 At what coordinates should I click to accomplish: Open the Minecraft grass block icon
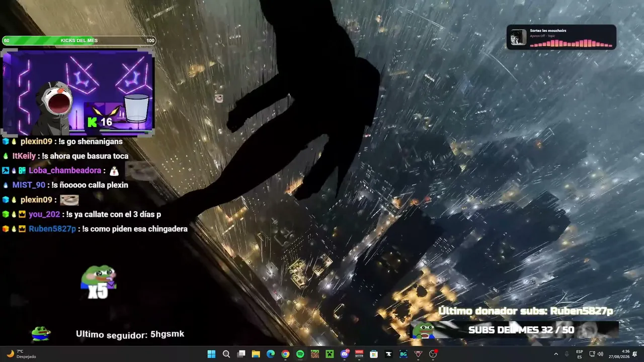[315, 354]
